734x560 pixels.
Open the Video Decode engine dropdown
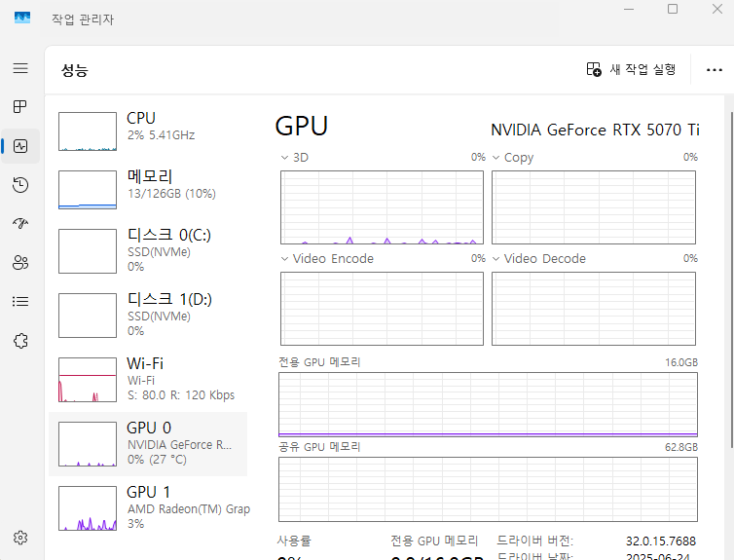(496, 259)
